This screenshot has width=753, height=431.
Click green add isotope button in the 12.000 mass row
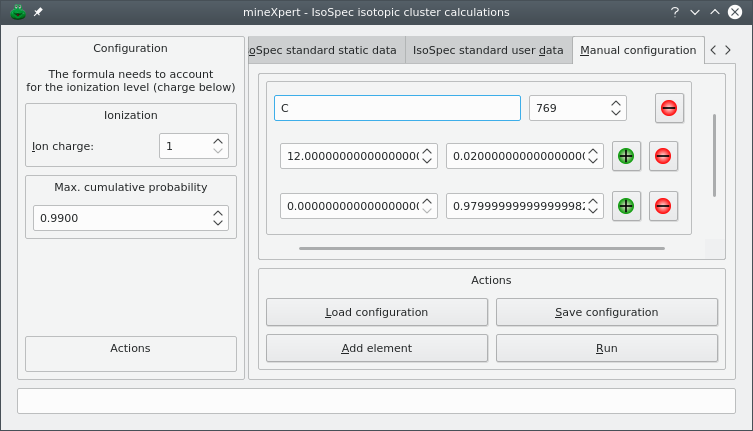(x=625, y=156)
